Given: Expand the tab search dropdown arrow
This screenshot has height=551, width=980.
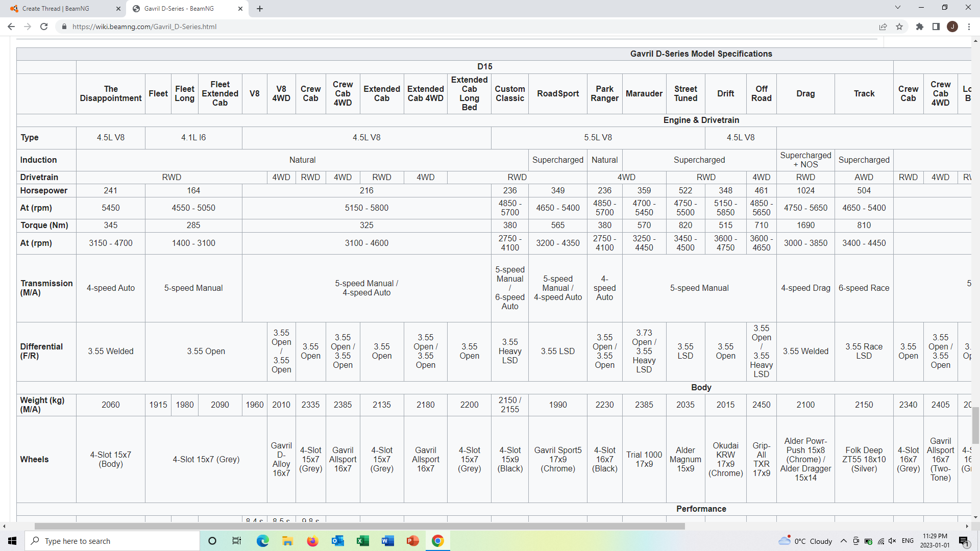Looking at the screenshot, I should (898, 8).
